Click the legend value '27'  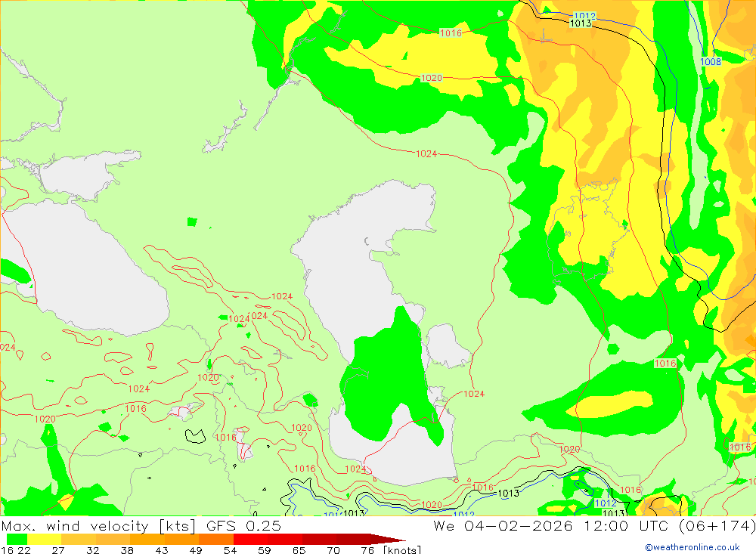(58, 550)
